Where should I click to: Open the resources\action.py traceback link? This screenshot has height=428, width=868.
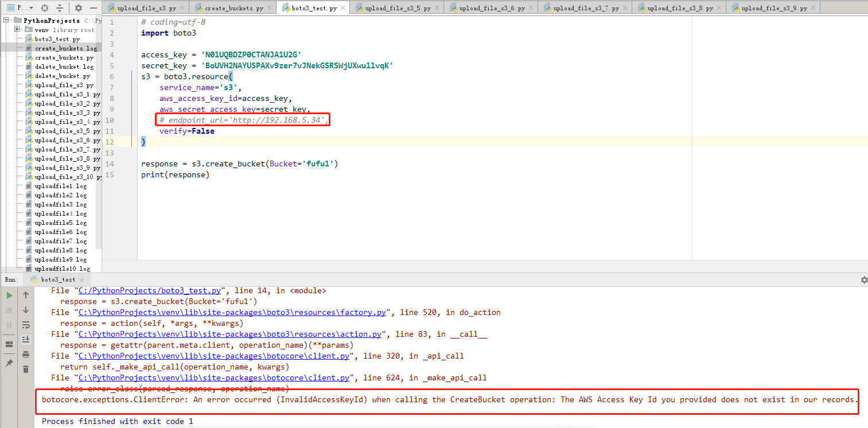[x=229, y=334]
